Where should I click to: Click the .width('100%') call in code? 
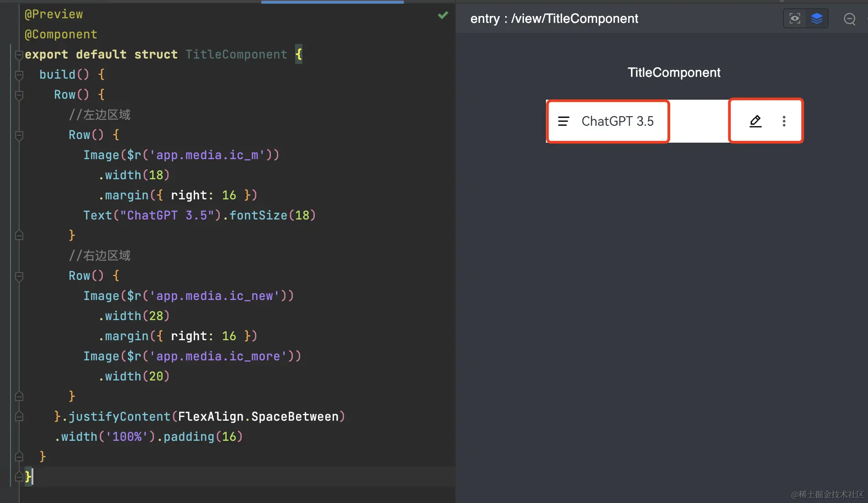pyautogui.click(x=105, y=437)
